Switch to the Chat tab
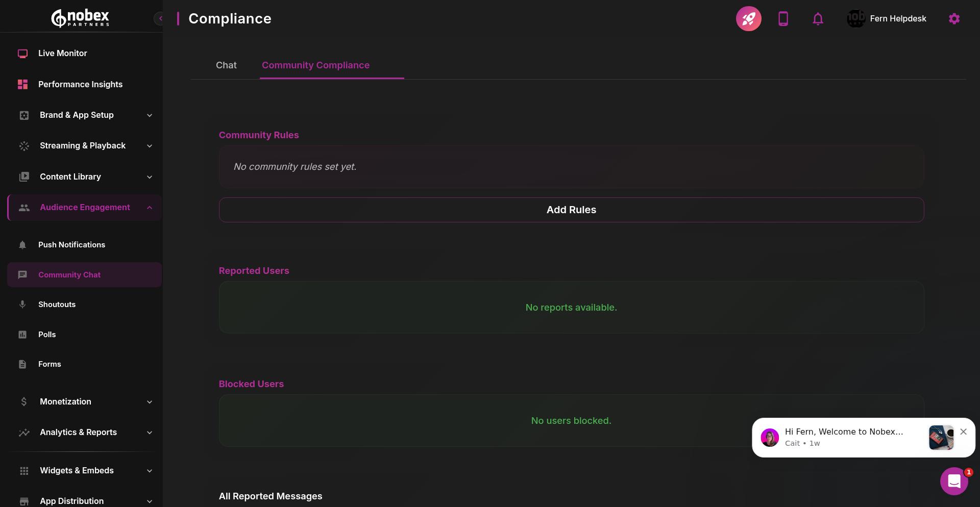This screenshot has height=507, width=980. [226, 65]
